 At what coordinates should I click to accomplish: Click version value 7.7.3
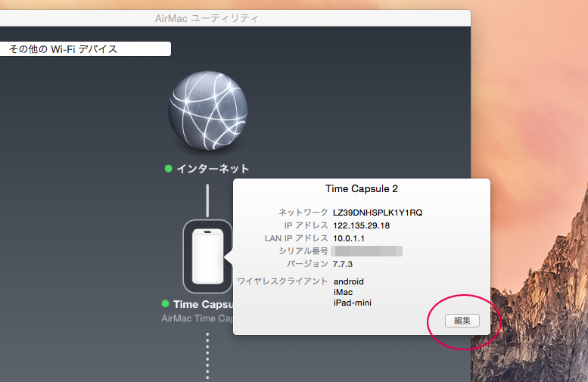(343, 264)
